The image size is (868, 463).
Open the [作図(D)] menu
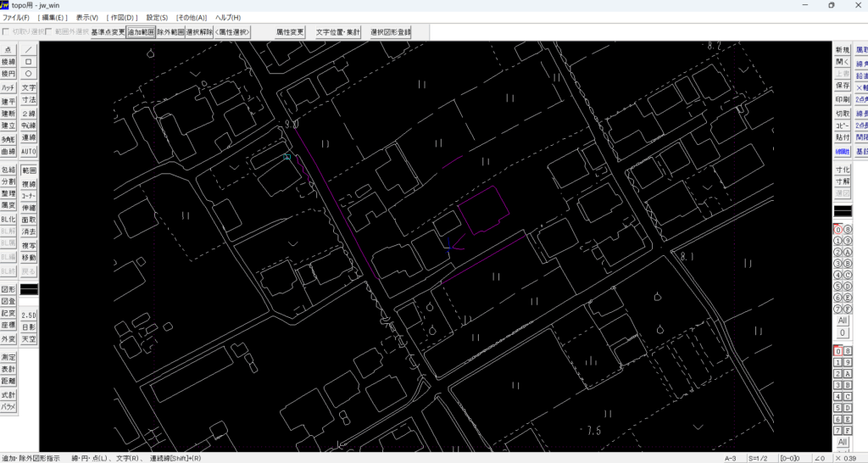122,18
